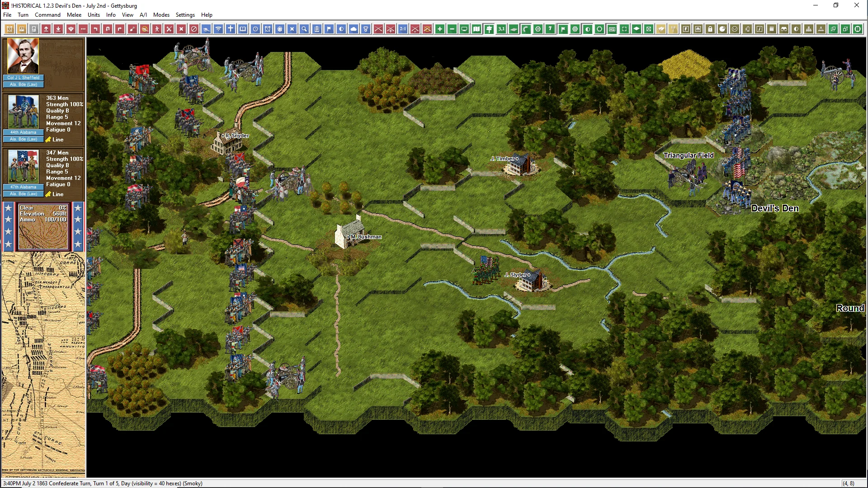
Task: Click the 2:1 odds toolbar icon
Action: [403, 29]
